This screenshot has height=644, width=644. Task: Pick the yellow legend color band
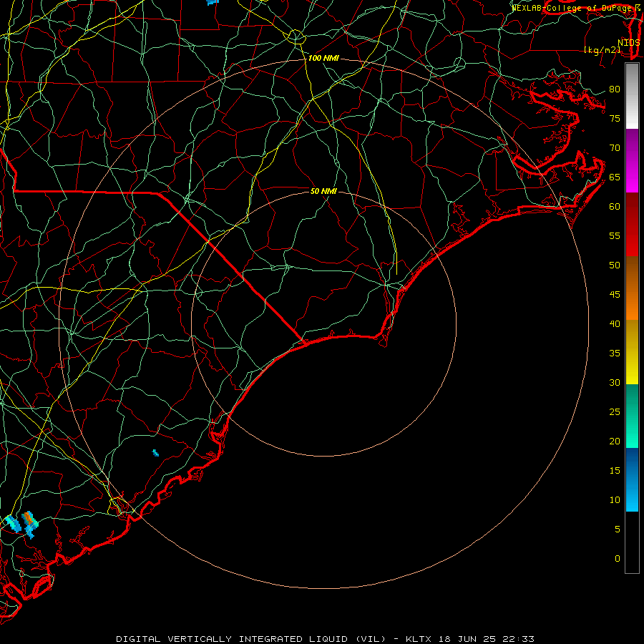coord(632,352)
